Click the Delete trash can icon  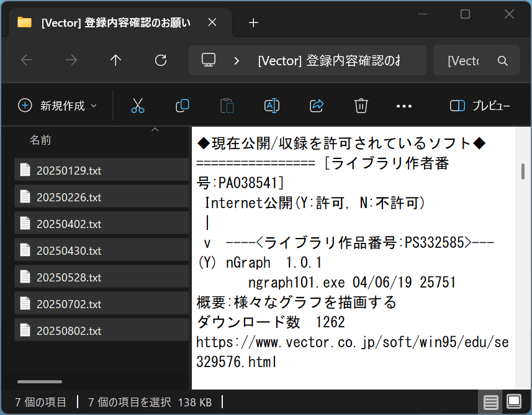pyautogui.click(x=361, y=106)
